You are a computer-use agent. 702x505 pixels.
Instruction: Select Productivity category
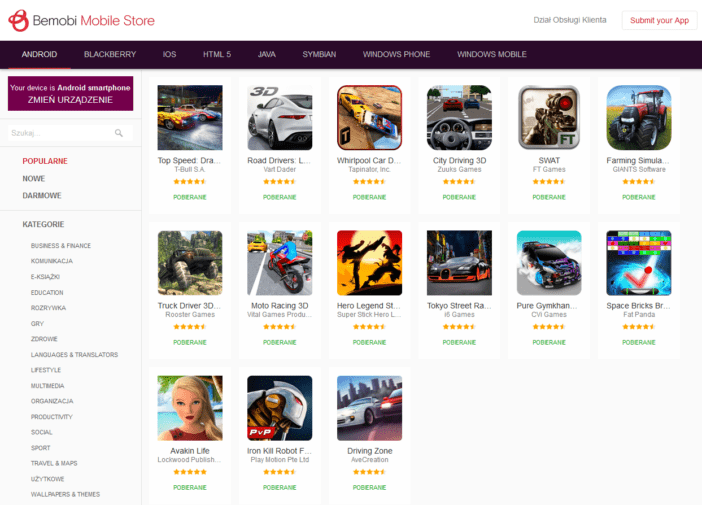click(x=51, y=417)
